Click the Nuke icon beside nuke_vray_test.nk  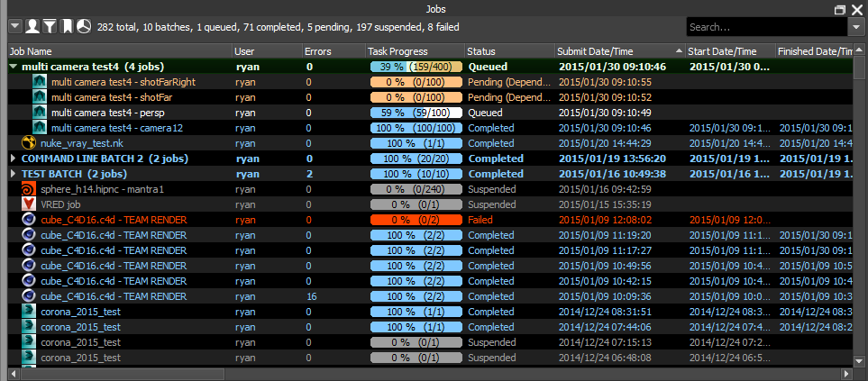(x=28, y=142)
